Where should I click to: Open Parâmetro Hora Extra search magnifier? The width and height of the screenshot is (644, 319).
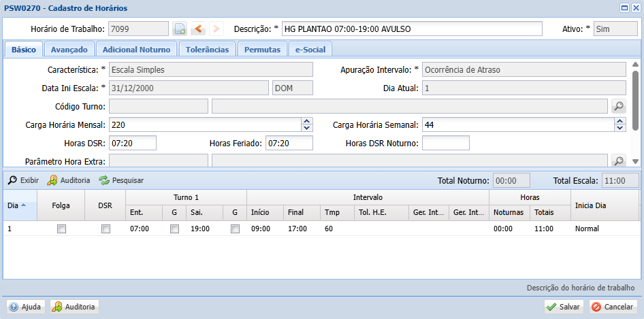pos(619,161)
